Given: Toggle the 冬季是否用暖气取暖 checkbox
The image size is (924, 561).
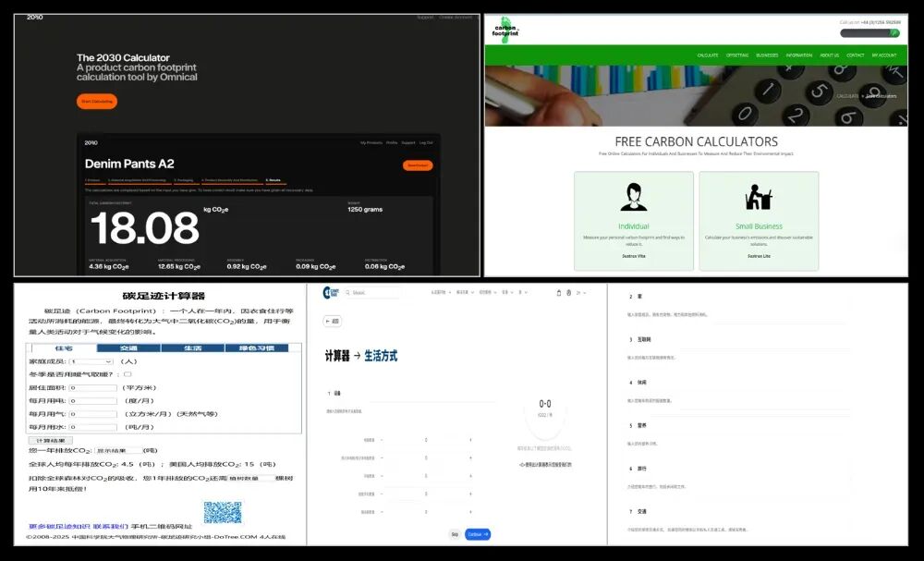Looking at the screenshot, I should pos(128,374).
